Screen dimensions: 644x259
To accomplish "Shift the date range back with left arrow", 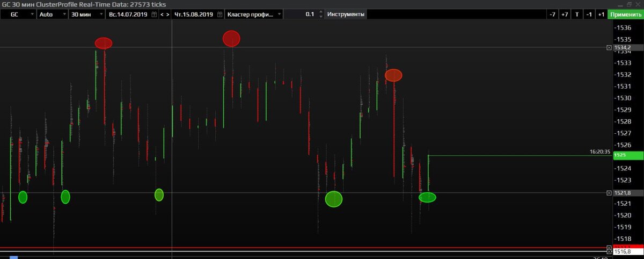I will click(x=162, y=15).
